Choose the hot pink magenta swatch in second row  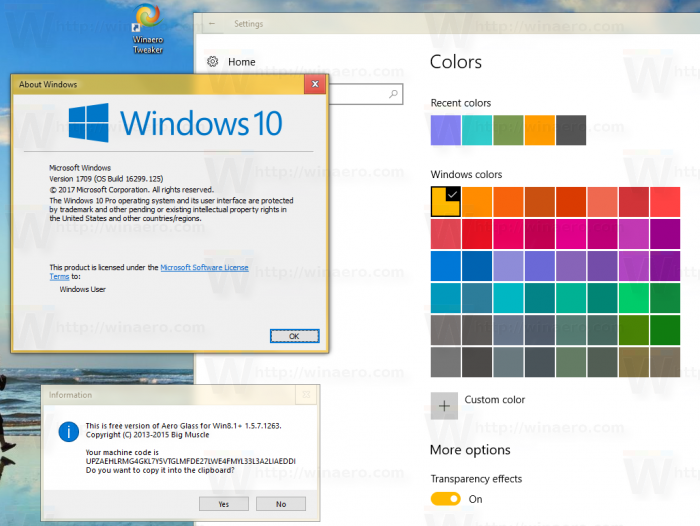point(571,234)
